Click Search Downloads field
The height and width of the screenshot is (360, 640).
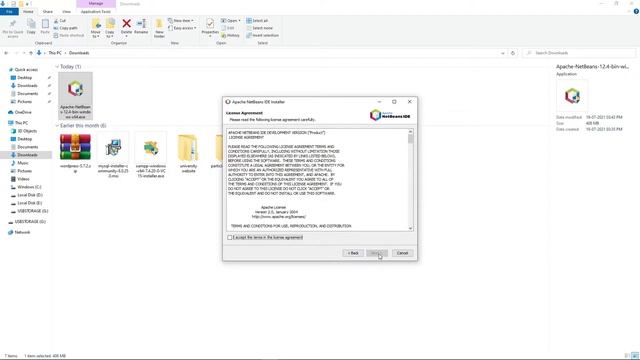click(579, 53)
